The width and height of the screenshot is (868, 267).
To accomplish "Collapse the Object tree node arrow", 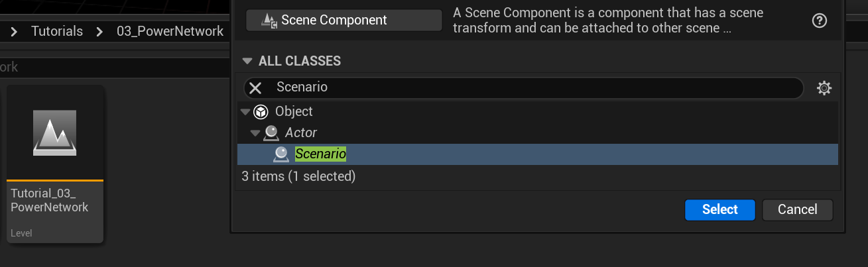I will point(245,111).
